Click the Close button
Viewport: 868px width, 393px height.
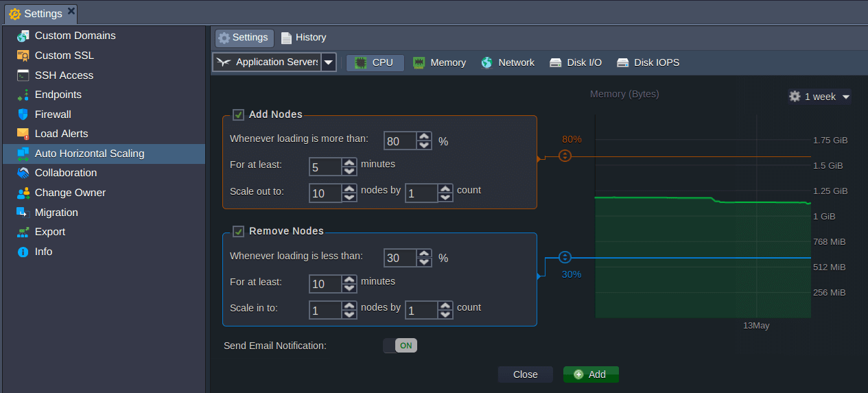(x=526, y=374)
